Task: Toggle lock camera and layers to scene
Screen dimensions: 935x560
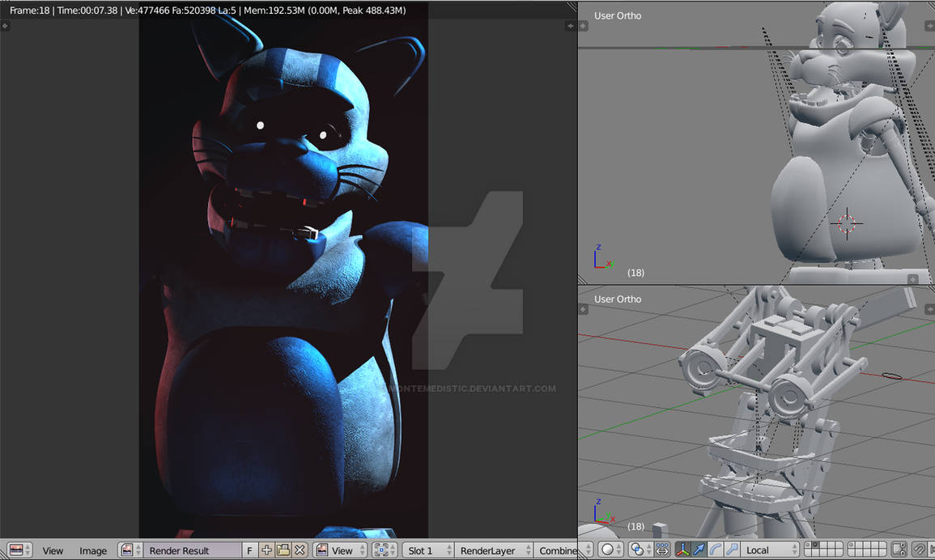Action: pyautogui.click(x=899, y=549)
